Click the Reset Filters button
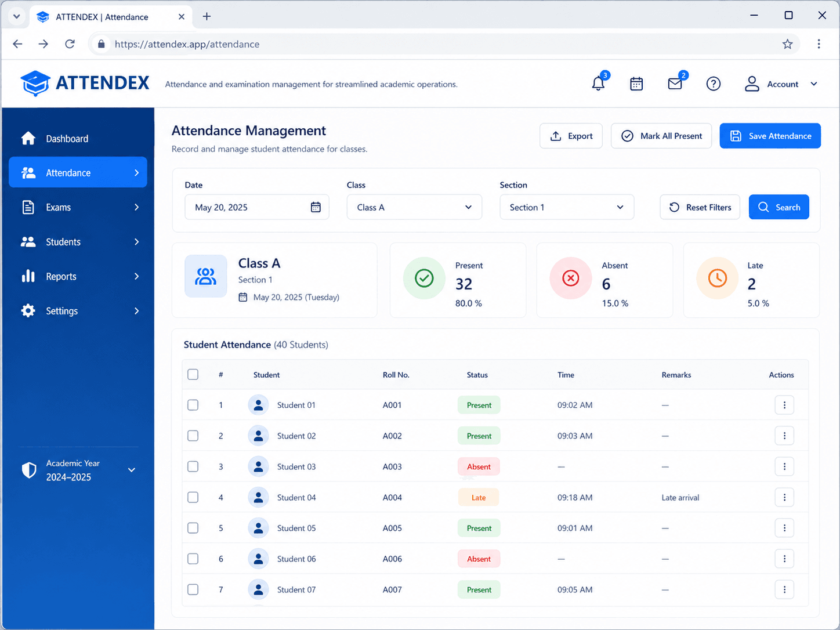 pos(700,207)
